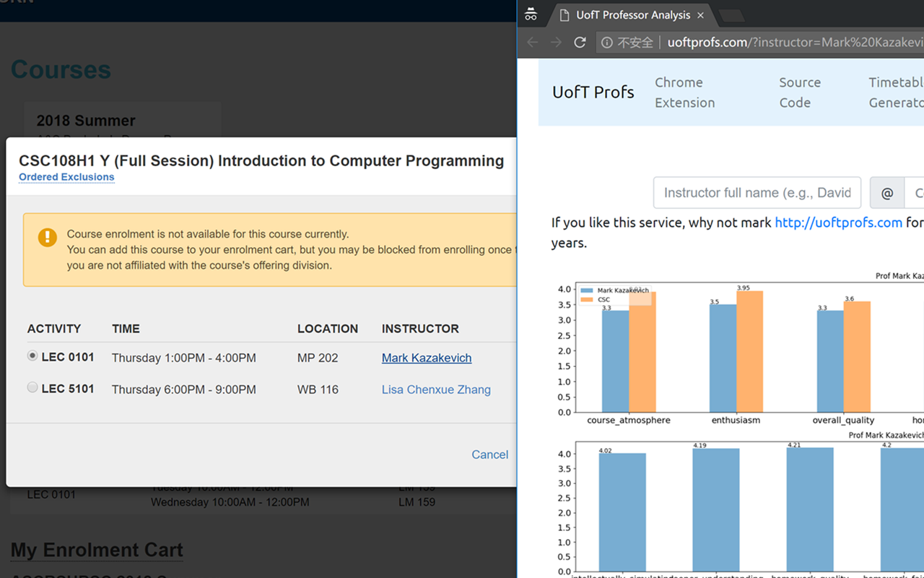Click the instructor full name search field

click(757, 193)
